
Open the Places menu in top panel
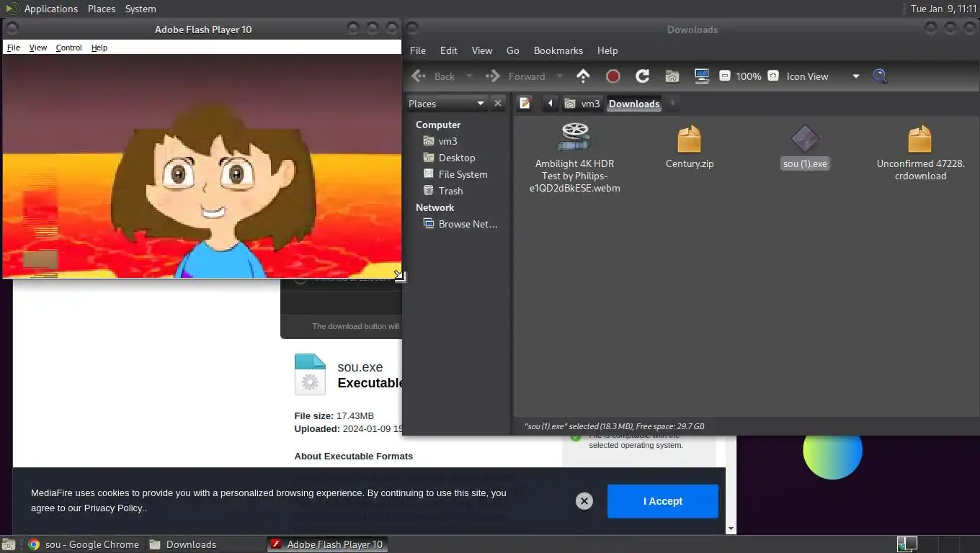102,9
